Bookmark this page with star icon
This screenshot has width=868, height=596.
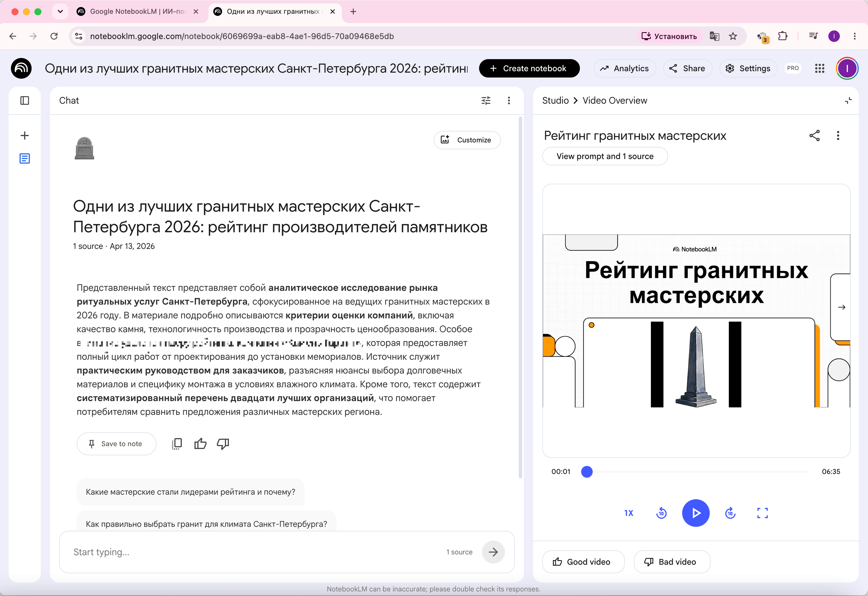(x=733, y=36)
